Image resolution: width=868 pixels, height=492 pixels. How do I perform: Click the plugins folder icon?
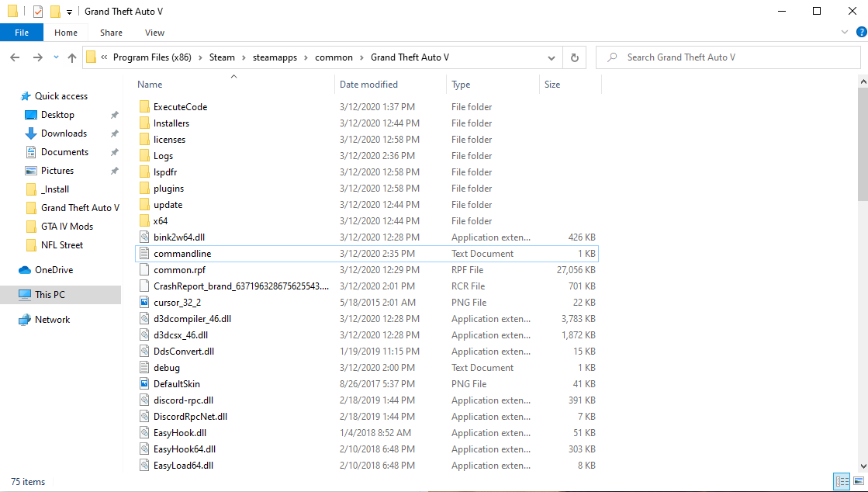144,189
